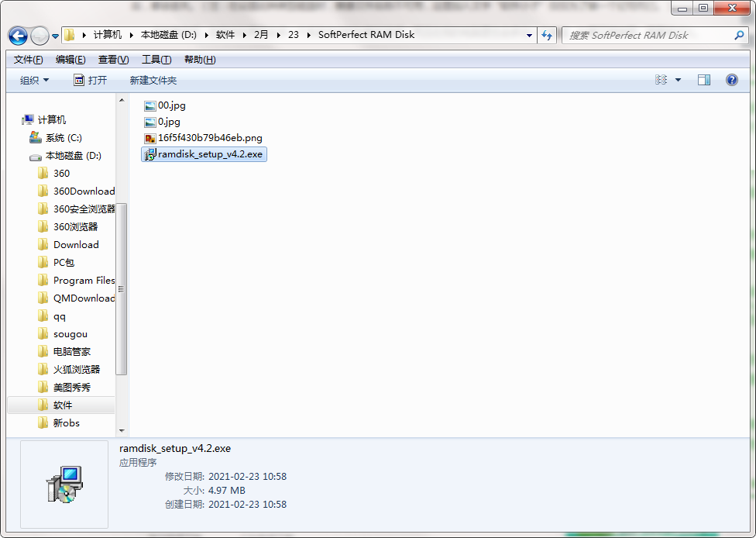Viewport: 756px width, 538px height.
Task: Expand arrow after 2月 breadcrumb
Action: tap(278, 35)
